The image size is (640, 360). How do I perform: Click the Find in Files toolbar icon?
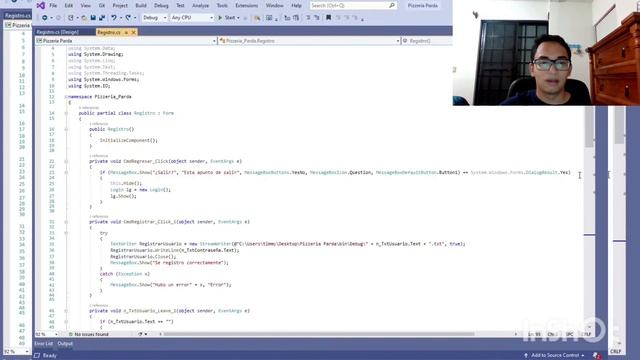(257, 18)
